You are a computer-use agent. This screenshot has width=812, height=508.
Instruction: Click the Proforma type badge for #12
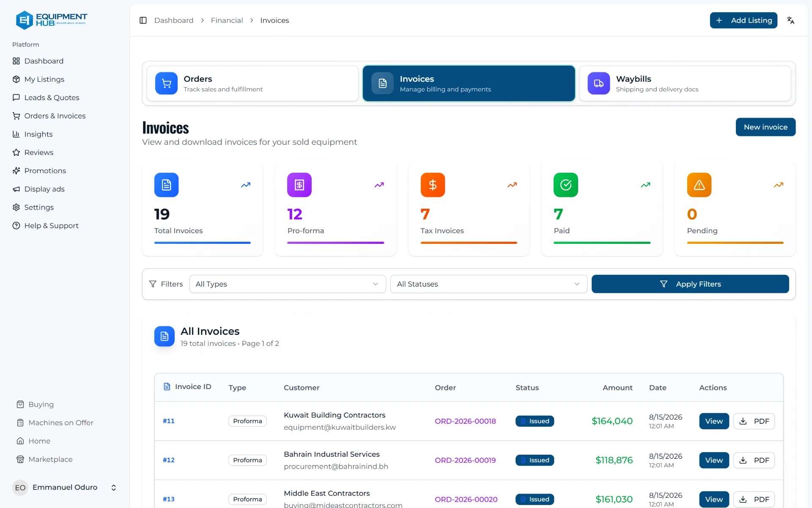point(247,460)
